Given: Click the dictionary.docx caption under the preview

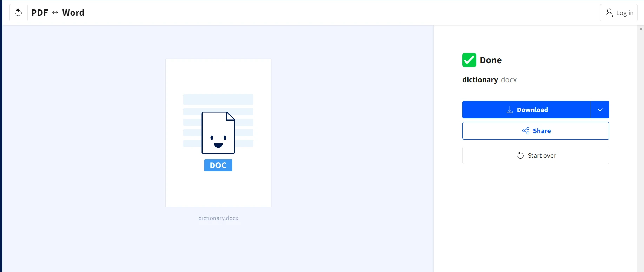Looking at the screenshot, I should pos(218,218).
